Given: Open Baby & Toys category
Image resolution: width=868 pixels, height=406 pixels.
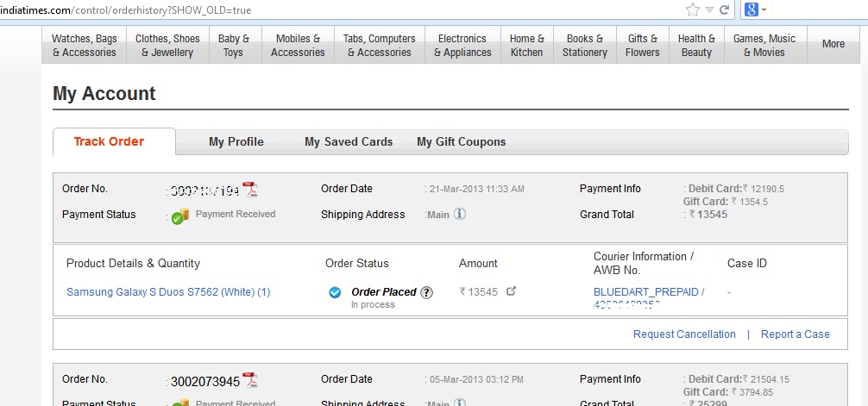Looking at the screenshot, I should [x=234, y=46].
